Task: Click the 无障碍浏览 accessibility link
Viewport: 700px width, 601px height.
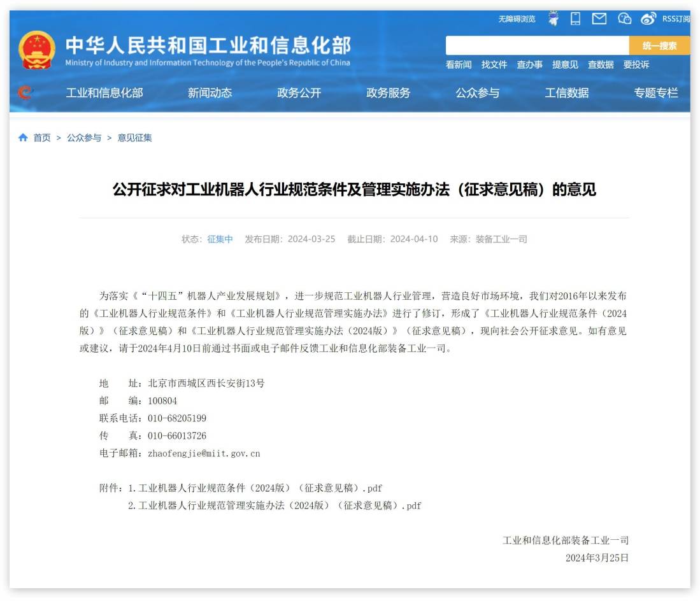Action: click(517, 19)
